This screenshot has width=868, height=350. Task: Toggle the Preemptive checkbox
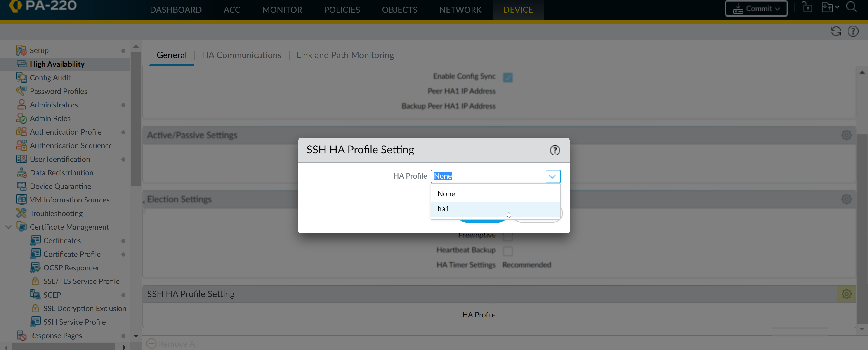click(x=507, y=237)
